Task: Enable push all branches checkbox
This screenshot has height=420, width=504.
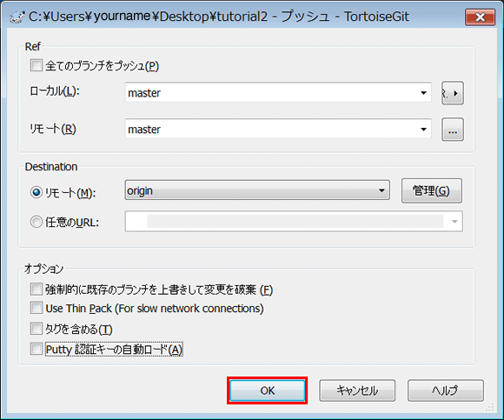Action: coord(36,65)
